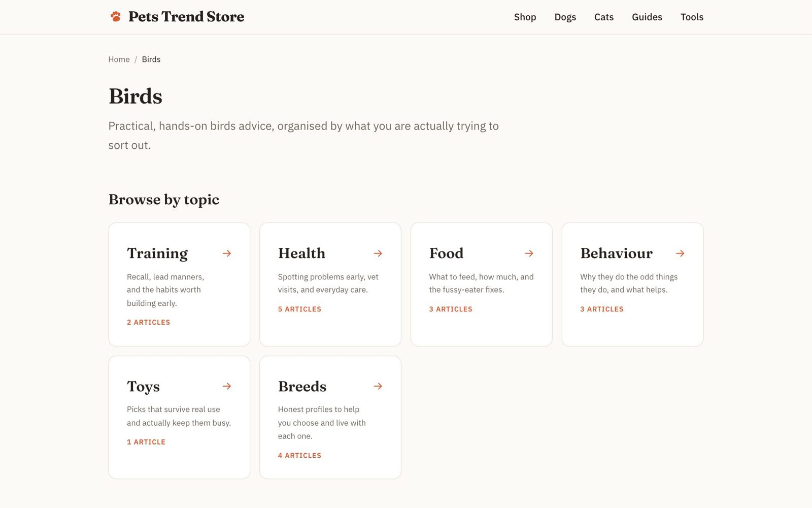Open the Training topic heading
Viewport: 812px width, 508px height.
click(x=157, y=253)
